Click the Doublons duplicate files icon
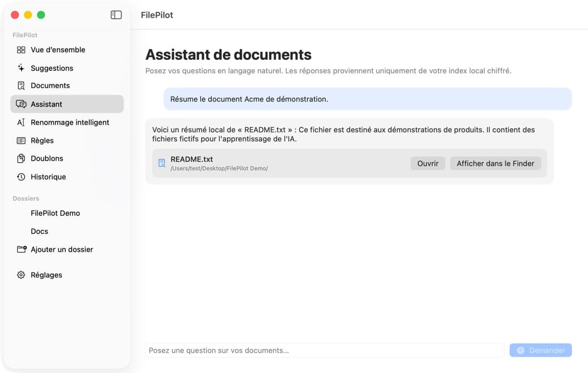The height and width of the screenshot is (373, 588). point(21,158)
